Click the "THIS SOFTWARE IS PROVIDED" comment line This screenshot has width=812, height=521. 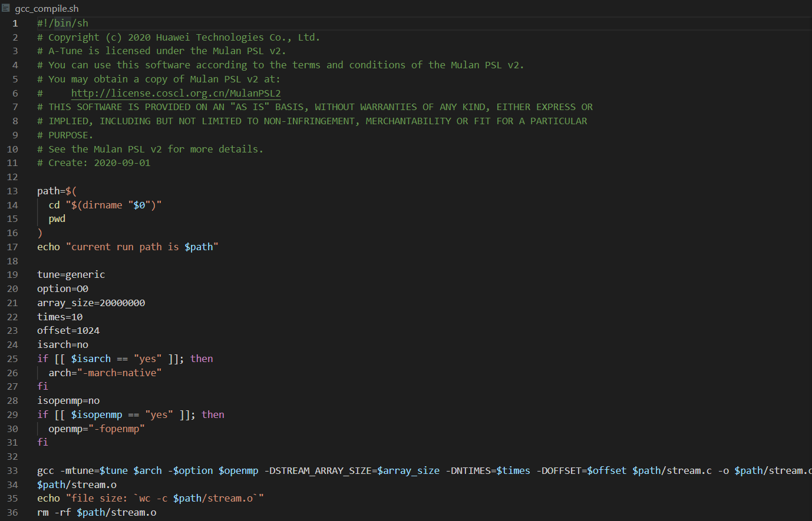coord(315,107)
